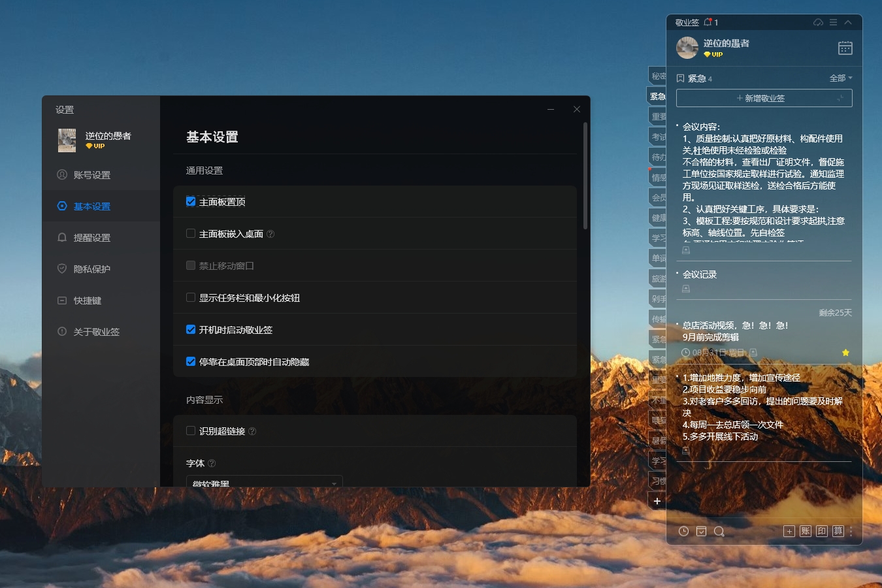Expand the 全部 filter dropdown

(841, 78)
